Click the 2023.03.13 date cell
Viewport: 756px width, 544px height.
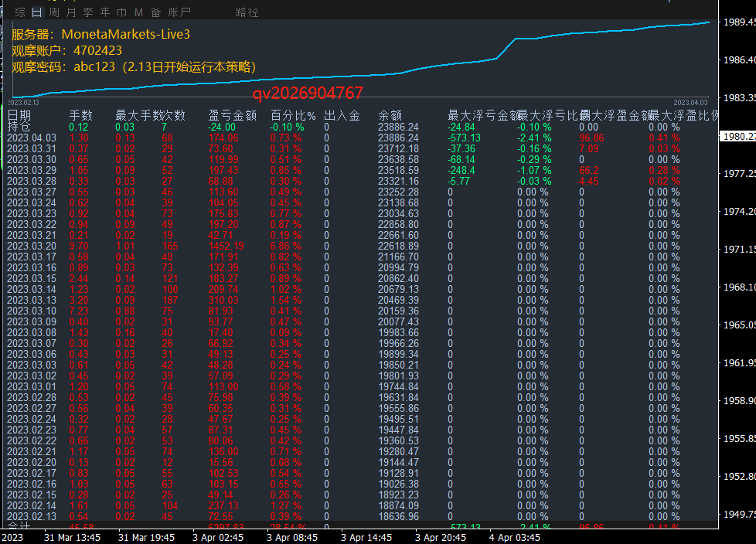coord(32,300)
